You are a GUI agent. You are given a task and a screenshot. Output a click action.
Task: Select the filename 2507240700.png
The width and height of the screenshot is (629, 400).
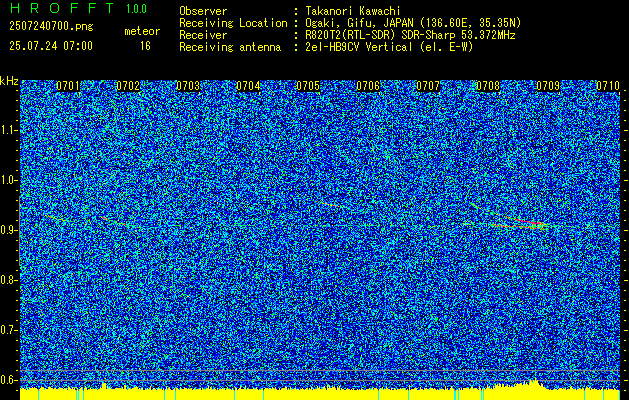pyautogui.click(x=51, y=26)
